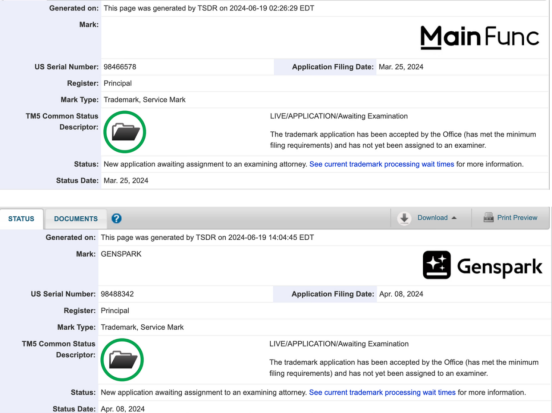Image resolution: width=552 pixels, height=413 pixels.
Task: Select serial number 98466578
Action: pyautogui.click(x=120, y=67)
